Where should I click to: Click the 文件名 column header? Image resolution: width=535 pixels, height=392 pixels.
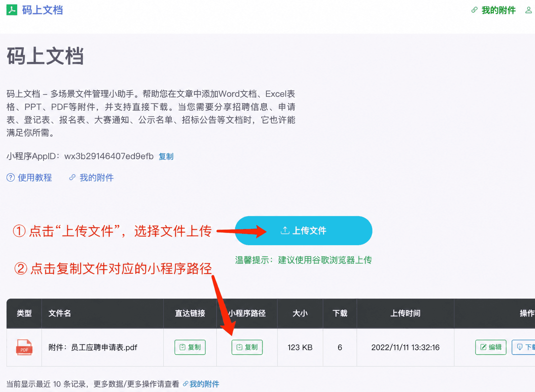coord(102,313)
